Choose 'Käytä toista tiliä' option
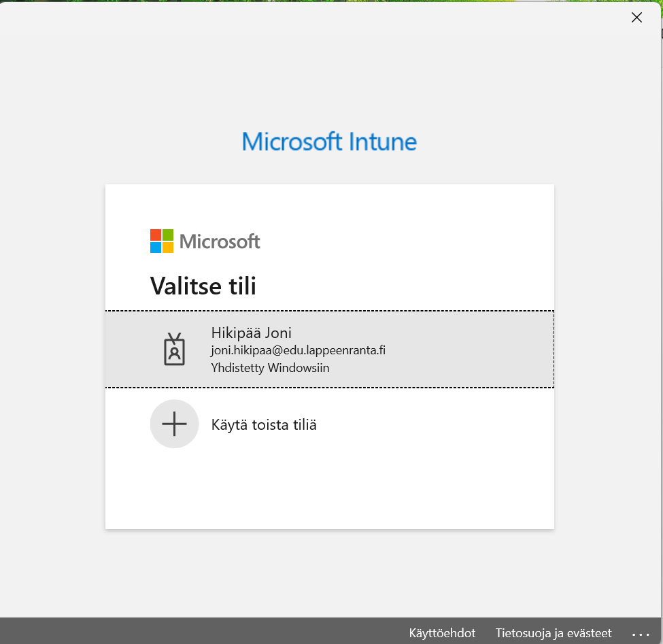 [x=329, y=424]
